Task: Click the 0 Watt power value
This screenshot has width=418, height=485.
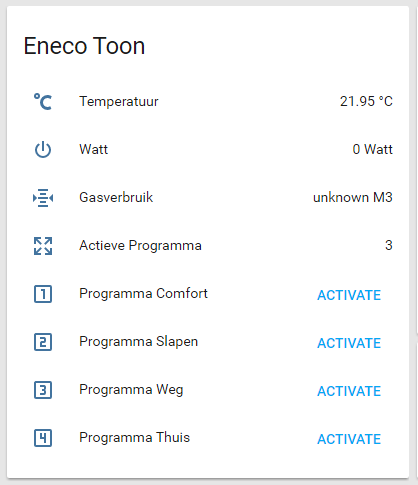Action: (373, 149)
